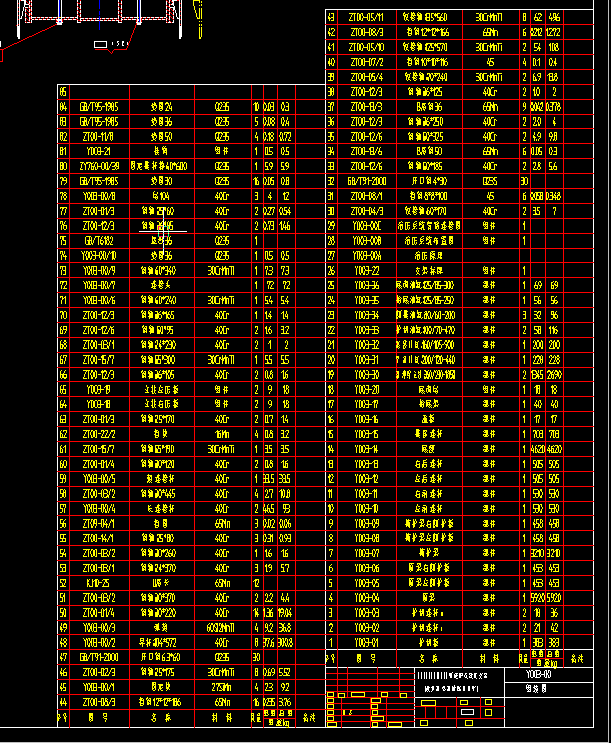Click Y009-30 code in row 19
The width and height of the screenshot is (611, 743).
[366, 375]
